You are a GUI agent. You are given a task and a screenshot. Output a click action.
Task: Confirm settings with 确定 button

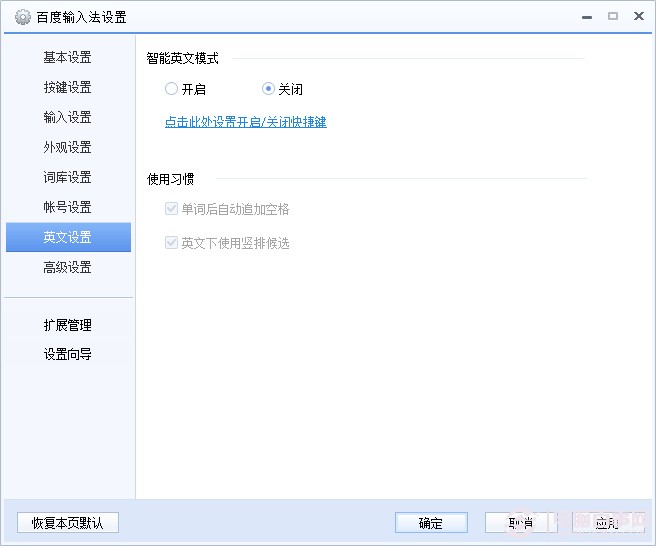(431, 523)
